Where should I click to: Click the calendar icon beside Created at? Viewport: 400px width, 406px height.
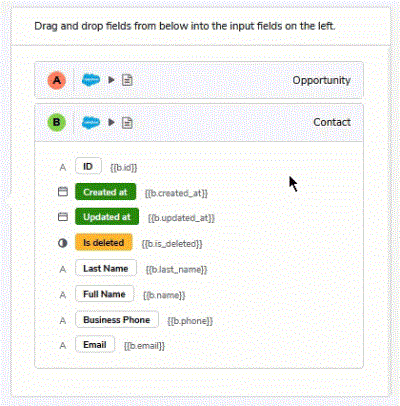point(63,192)
